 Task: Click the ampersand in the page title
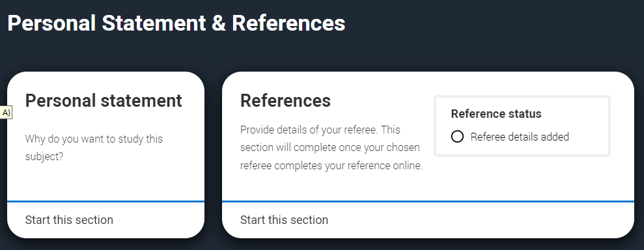pyautogui.click(x=219, y=23)
